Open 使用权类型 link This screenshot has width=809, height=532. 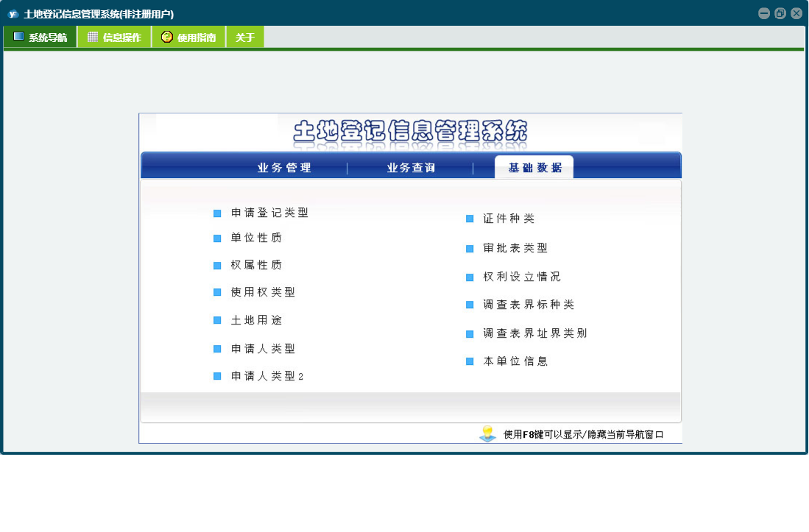[263, 292]
